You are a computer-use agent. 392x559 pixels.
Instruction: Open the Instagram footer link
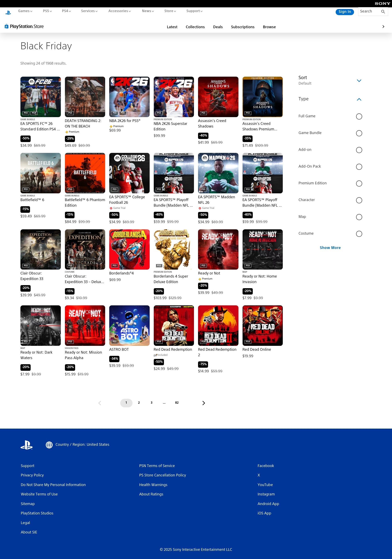pyautogui.click(x=266, y=494)
